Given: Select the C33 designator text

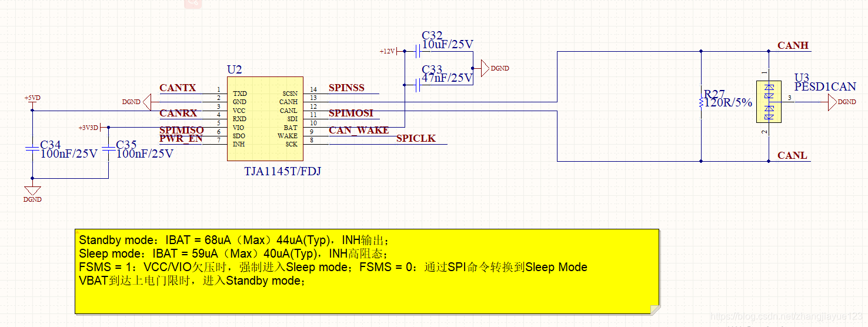Looking at the screenshot, I should [x=432, y=69].
